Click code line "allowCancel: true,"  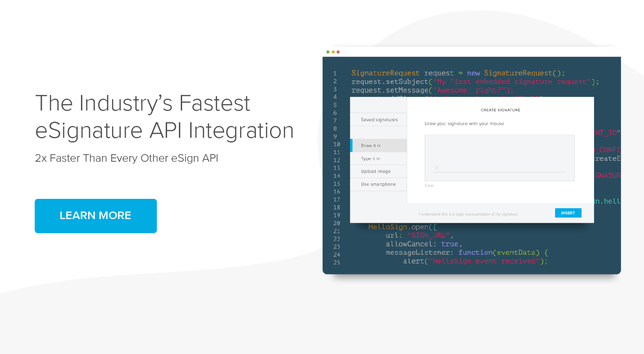point(424,244)
